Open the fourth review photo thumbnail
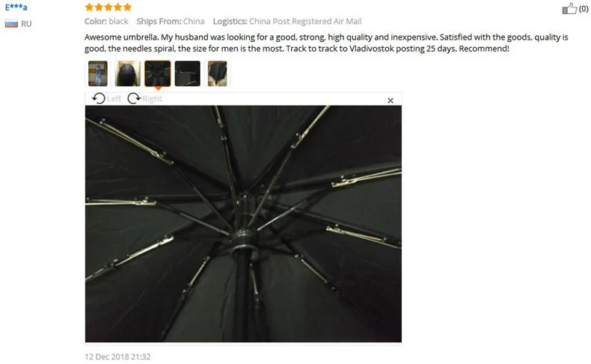The width and height of the screenshot is (591, 364). point(187,73)
